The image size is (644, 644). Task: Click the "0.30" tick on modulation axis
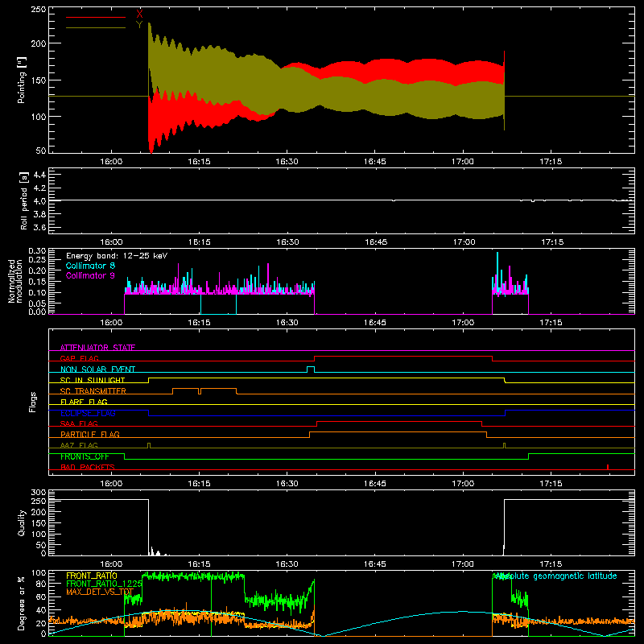[x=37, y=250]
